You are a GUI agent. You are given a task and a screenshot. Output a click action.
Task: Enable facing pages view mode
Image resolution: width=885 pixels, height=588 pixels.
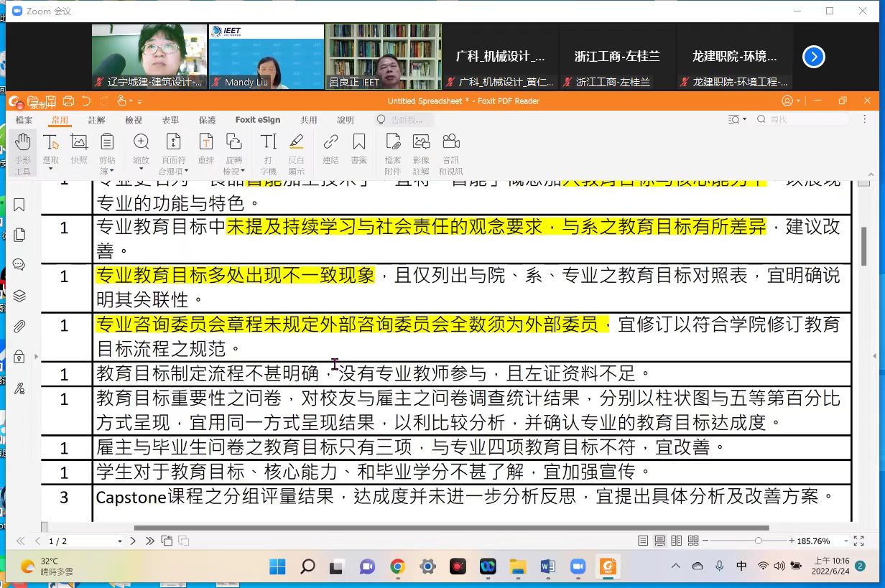[x=676, y=541]
